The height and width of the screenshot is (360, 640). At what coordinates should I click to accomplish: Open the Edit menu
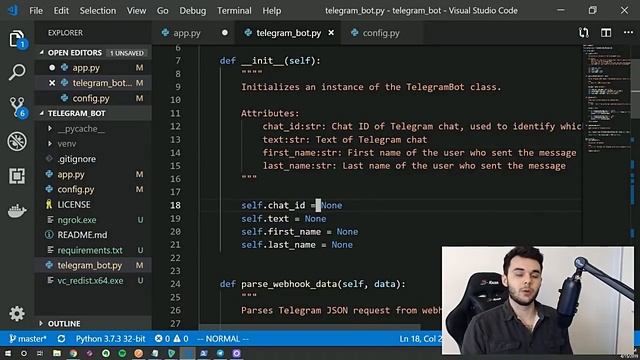pyautogui.click(x=61, y=11)
